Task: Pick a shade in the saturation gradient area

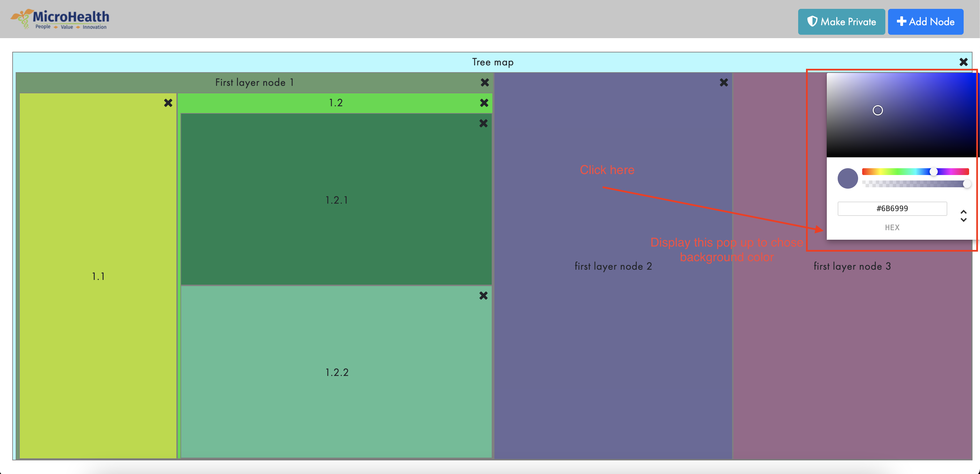Action: 878,110
